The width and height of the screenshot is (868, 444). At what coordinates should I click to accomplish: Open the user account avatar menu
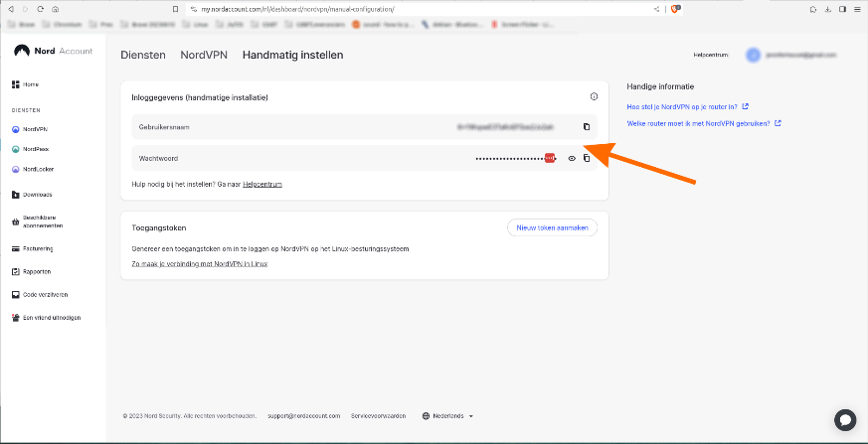753,55
